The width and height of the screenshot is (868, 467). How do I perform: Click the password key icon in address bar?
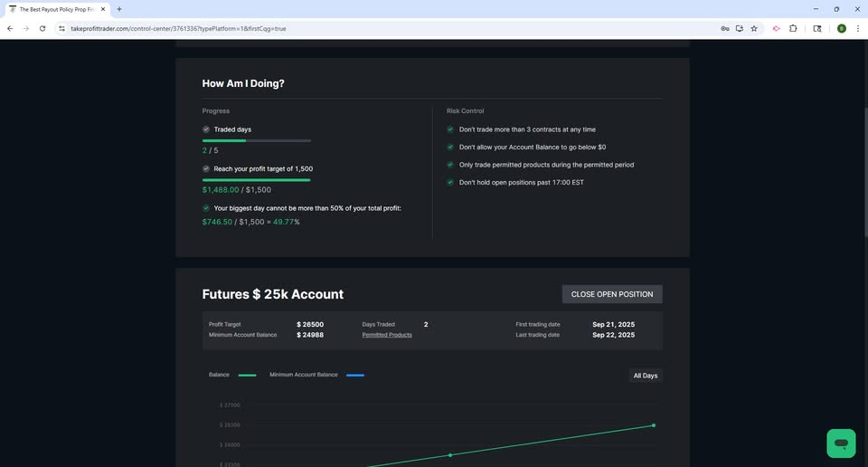(724, 28)
